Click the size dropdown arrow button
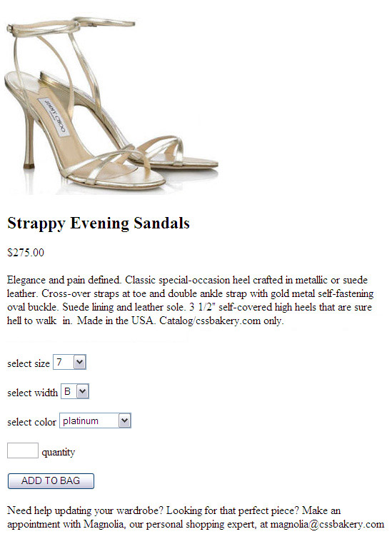The width and height of the screenshot is (392, 539). click(80, 362)
